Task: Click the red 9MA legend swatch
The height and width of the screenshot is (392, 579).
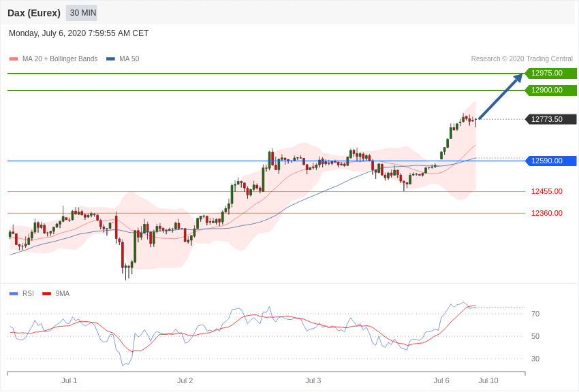Action: pos(47,293)
